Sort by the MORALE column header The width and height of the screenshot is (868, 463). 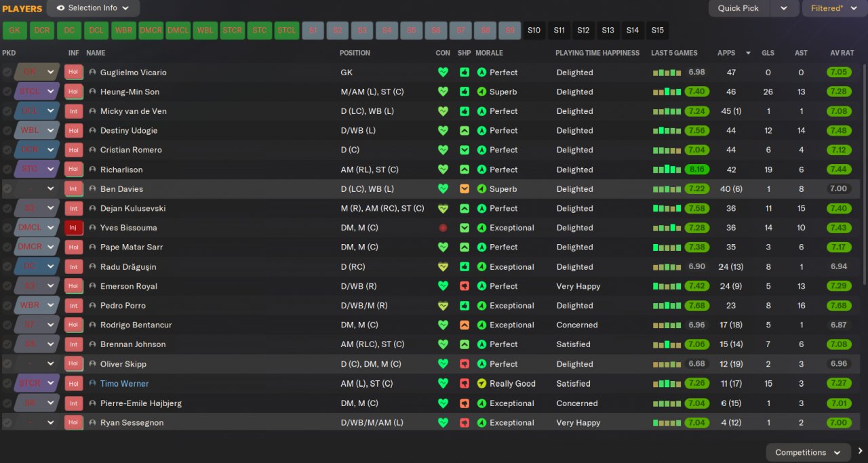click(489, 53)
